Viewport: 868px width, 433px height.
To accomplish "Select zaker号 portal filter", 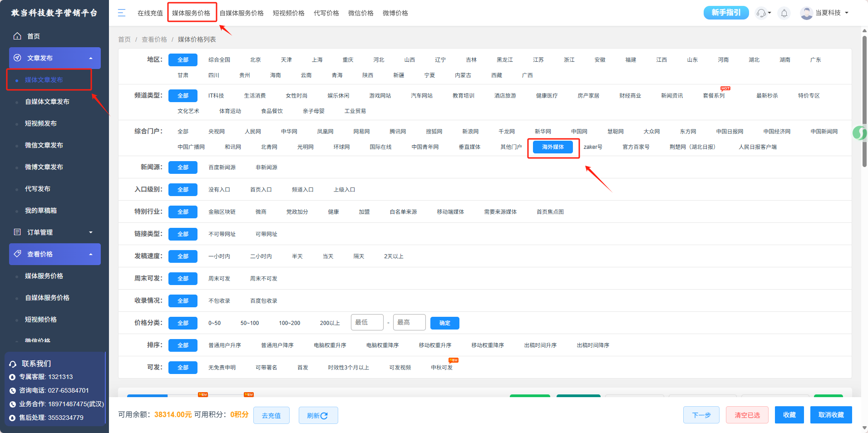I will 593,147.
